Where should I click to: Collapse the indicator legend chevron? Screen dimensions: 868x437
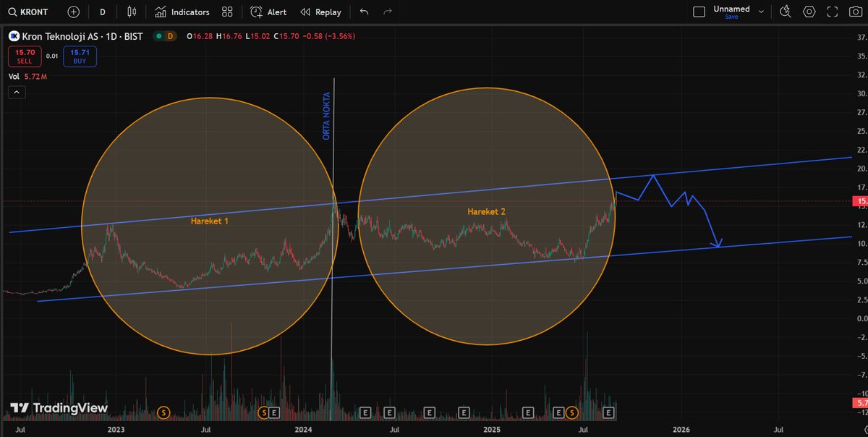(x=17, y=92)
